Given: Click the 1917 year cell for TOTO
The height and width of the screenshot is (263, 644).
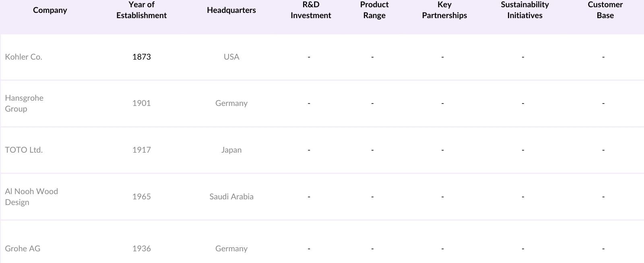Looking at the screenshot, I should pos(141,150).
